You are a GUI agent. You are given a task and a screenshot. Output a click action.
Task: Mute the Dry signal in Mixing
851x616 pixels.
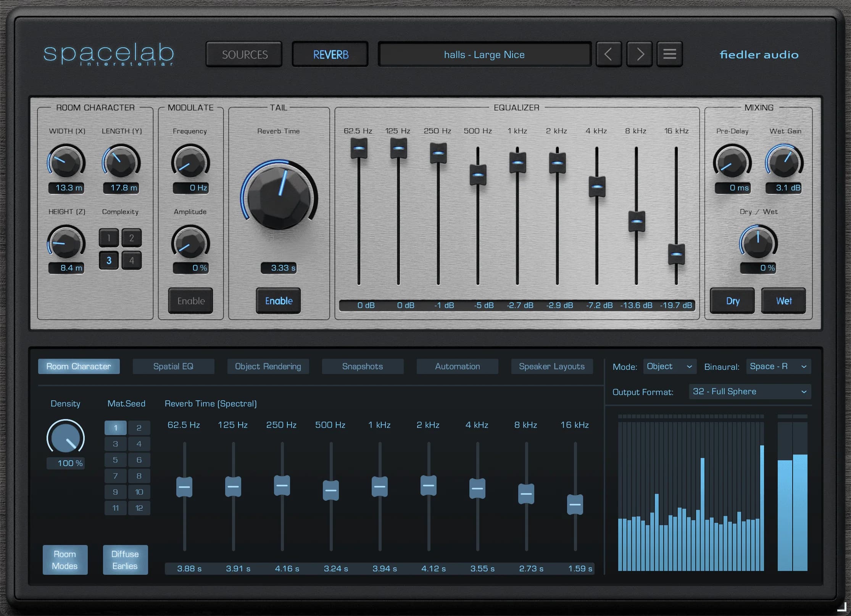click(x=732, y=301)
